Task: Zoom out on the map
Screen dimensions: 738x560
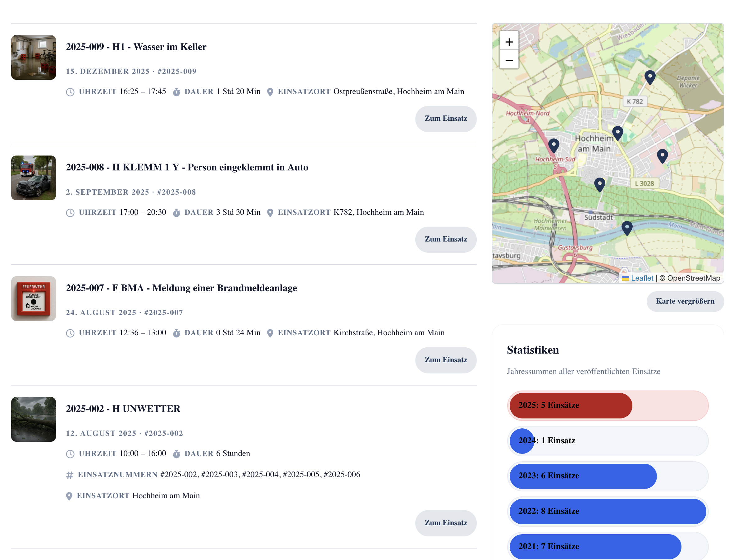Action: click(x=509, y=60)
